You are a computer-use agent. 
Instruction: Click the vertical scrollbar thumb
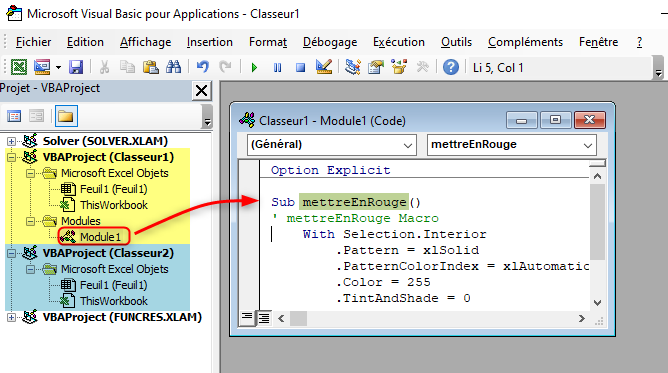pyautogui.click(x=598, y=221)
